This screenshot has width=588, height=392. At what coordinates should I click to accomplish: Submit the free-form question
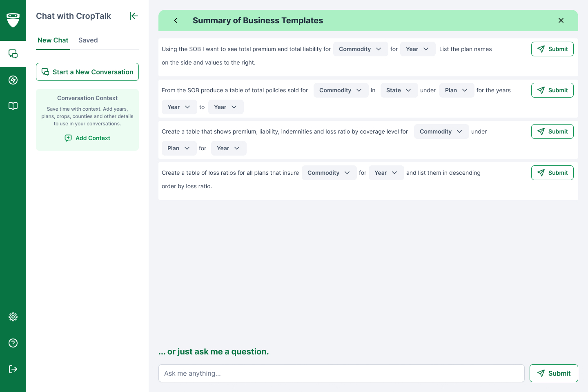(554, 373)
